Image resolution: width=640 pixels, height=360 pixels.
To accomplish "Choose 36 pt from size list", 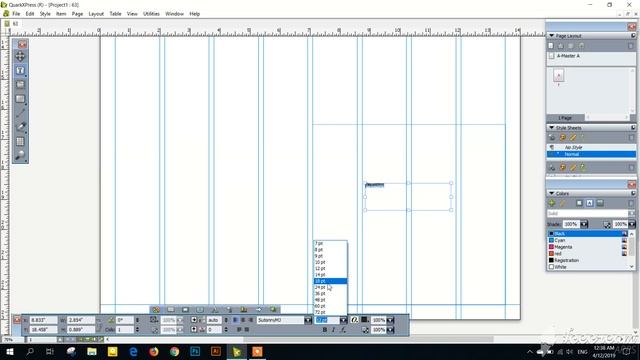I will pos(330,293).
